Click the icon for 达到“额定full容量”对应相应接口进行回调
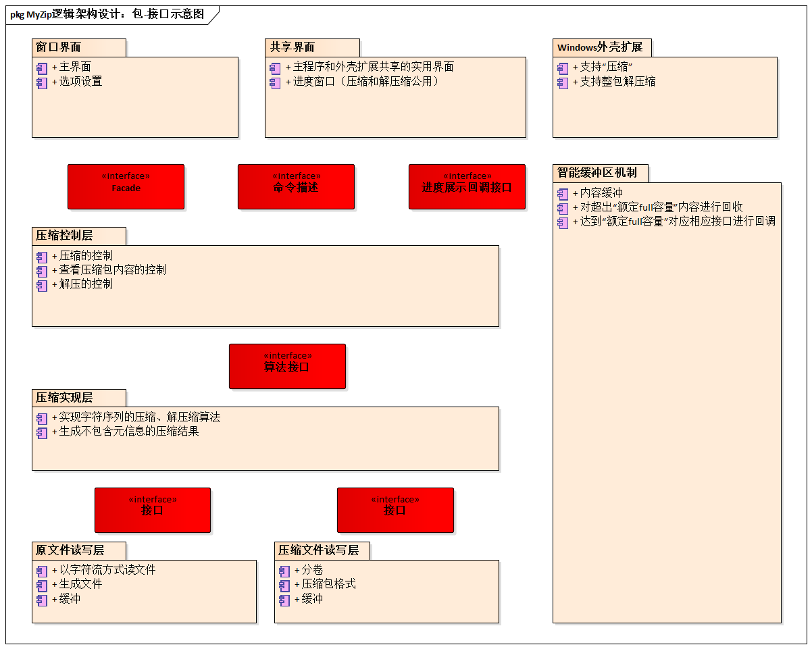Screen dimensions: 812x649 tap(563, 222)
